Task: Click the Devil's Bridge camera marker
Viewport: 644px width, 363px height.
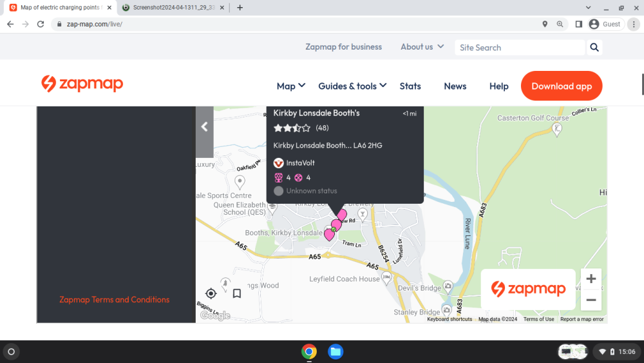Action: (x=448, y=286)
